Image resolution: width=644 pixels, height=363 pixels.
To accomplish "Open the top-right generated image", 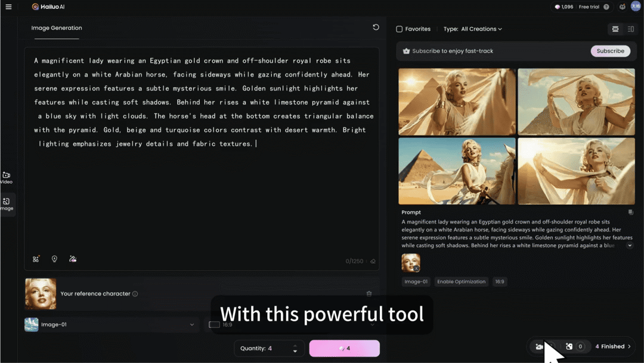I will pyautogui.click(x=576, y=101).
